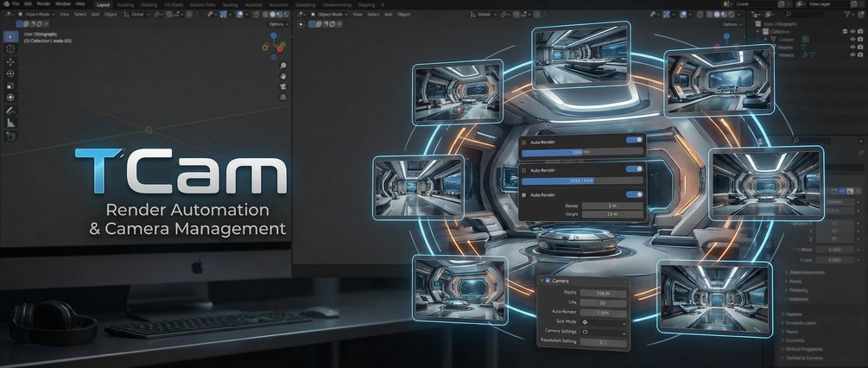This screenshot has height=368, width=868.
Task: Open Global orientation dropdown in left viewport
Action: click(138, 15)
